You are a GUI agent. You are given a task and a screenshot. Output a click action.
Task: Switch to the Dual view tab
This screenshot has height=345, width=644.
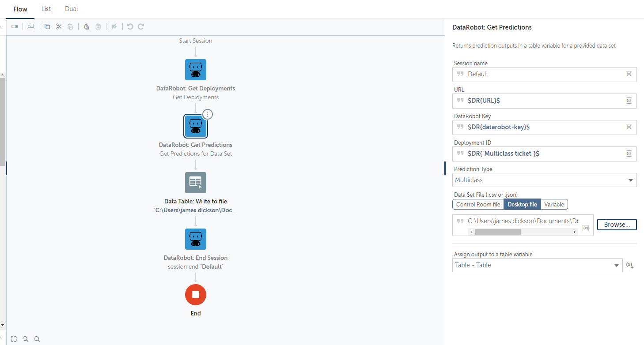coord(72,9)
